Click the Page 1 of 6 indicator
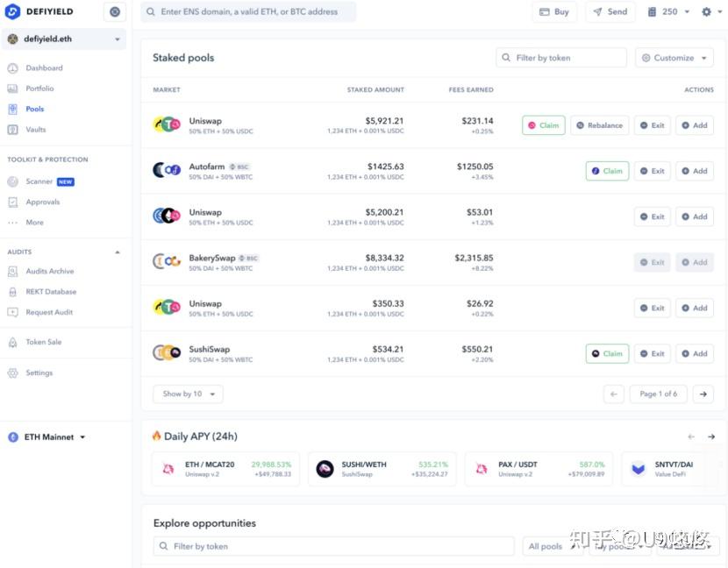 (x=659, y=394)
